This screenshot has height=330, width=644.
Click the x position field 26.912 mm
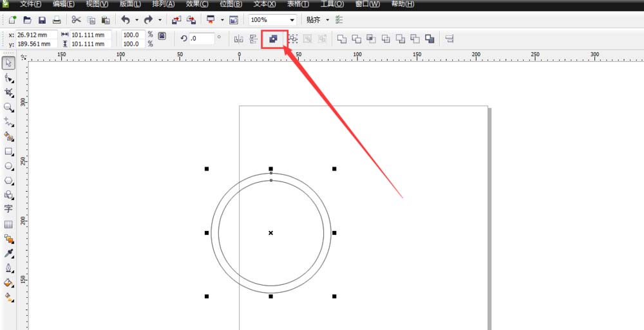point(37,35)
